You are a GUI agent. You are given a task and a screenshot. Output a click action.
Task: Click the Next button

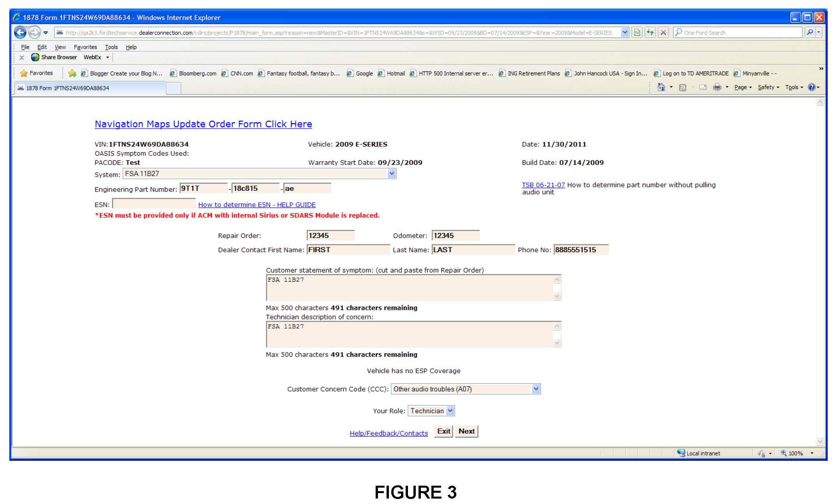[x=466, y=431]
